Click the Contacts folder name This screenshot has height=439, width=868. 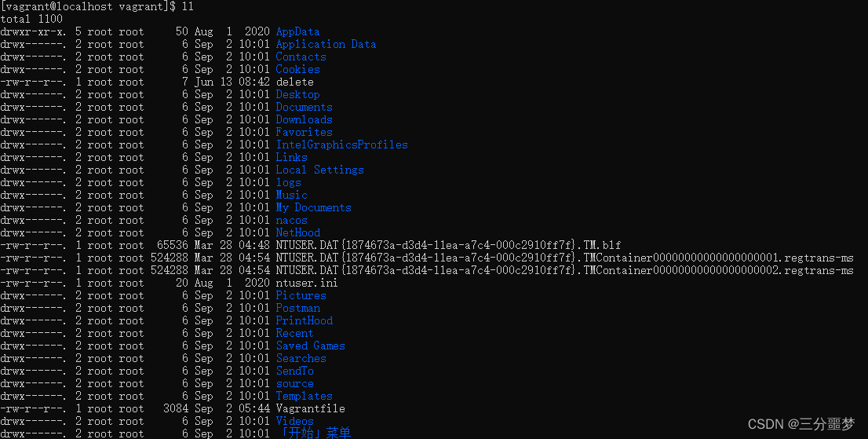pos(301,57)
